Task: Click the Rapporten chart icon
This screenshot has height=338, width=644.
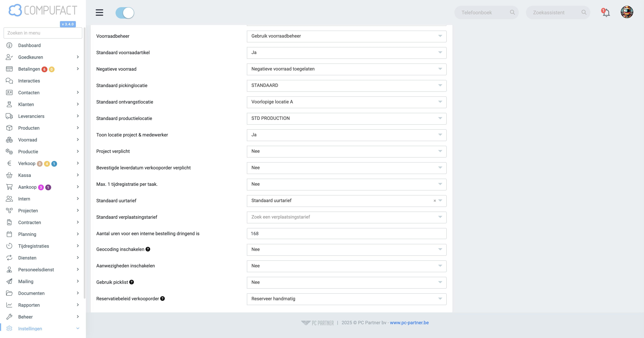Action: pos(9,305)
